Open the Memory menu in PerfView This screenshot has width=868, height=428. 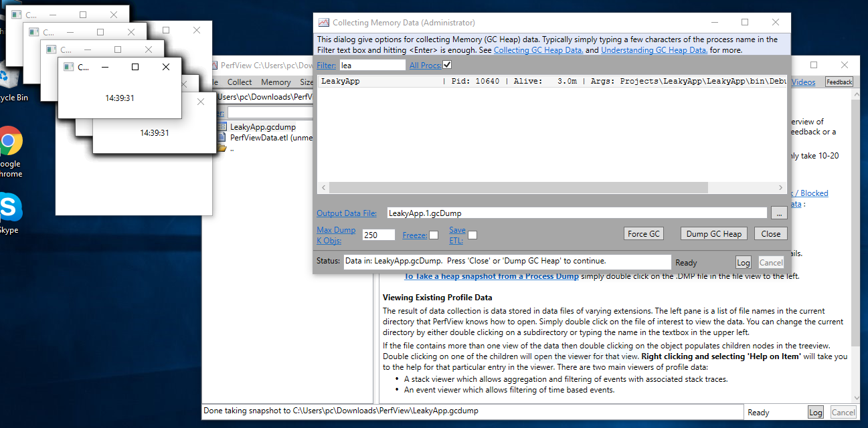coord(276,82)
